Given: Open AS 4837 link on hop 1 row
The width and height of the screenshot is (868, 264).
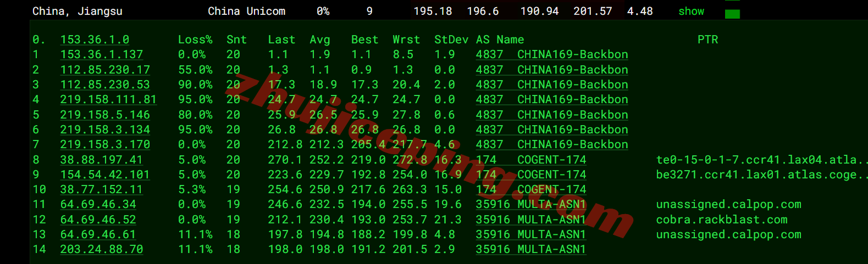Looking at the screenshot, I should click(552, 54).
